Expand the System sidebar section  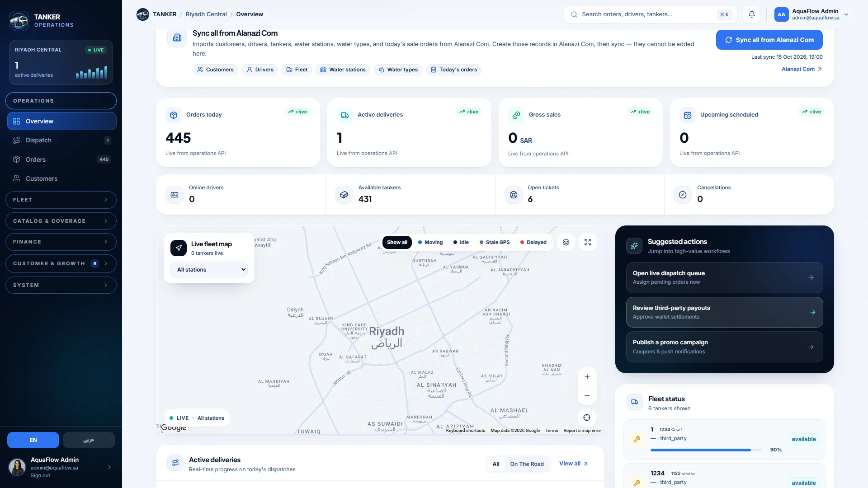[61, 285]
